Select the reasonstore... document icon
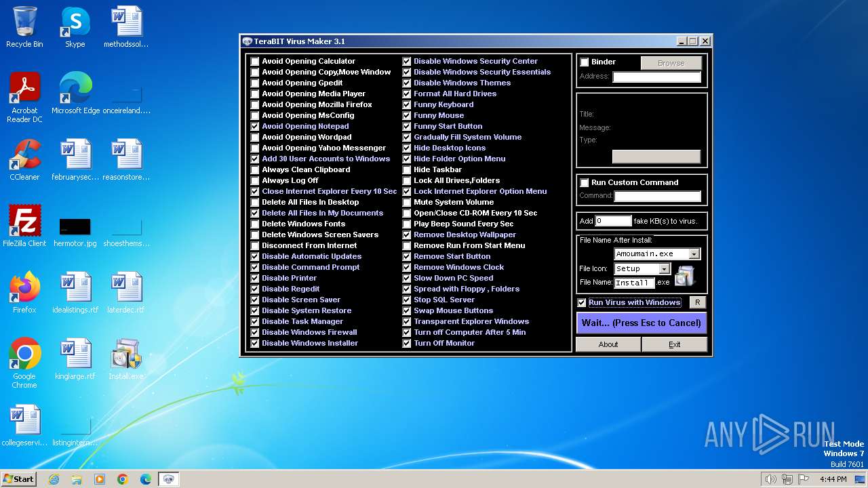Screen dimensions: 868x488 point(126,160)
